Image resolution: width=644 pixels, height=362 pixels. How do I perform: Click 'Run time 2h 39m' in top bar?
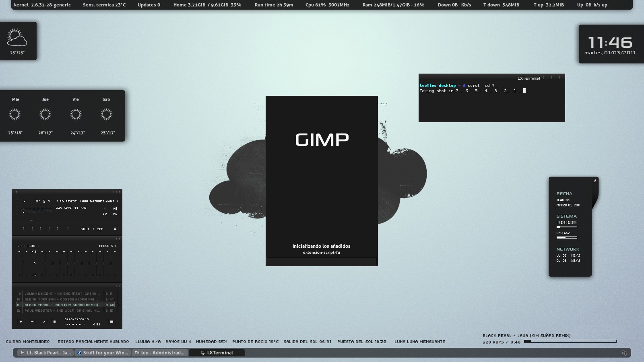tap(274, 5)
